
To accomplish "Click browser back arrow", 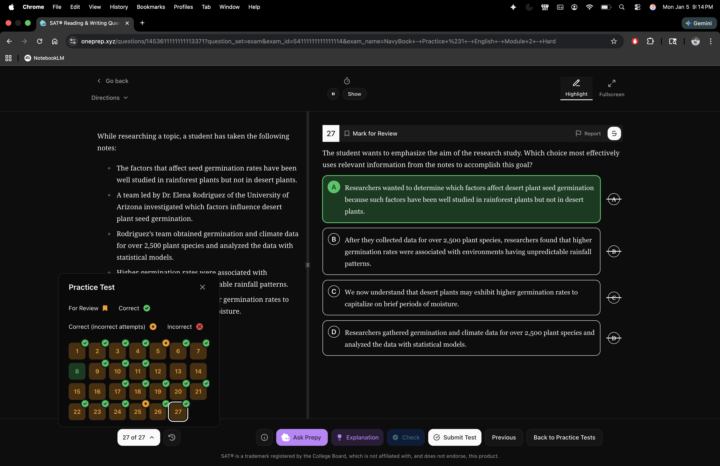I will click(x=9, y=41).
